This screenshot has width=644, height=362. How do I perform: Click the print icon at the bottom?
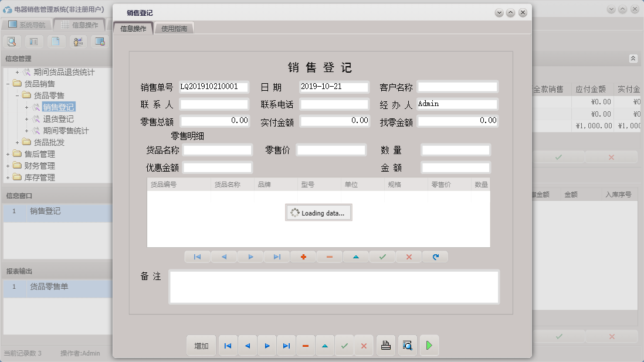point(385,346)
